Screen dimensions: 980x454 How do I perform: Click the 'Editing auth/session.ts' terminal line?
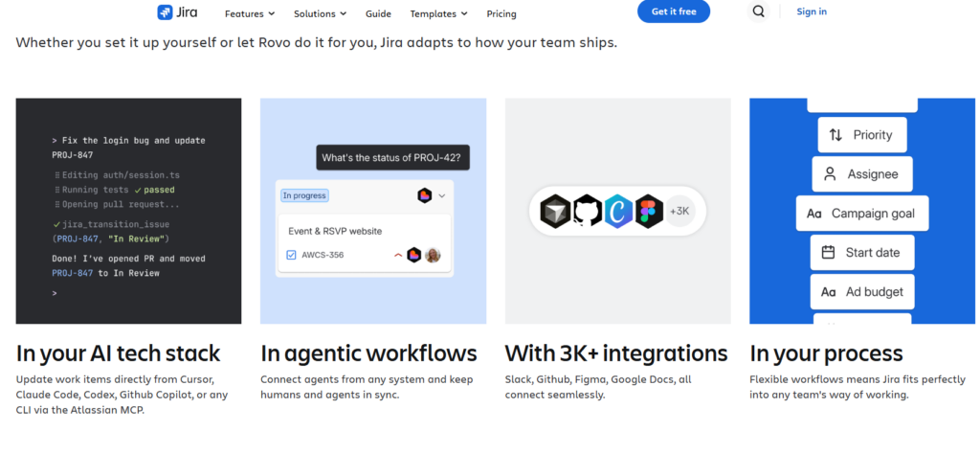click(117, 175)
